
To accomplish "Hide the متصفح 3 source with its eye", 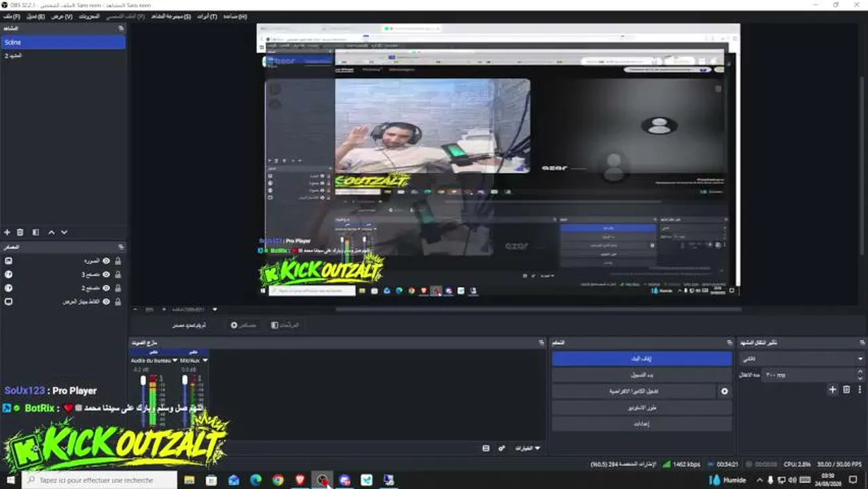I will tap(107, 274).
